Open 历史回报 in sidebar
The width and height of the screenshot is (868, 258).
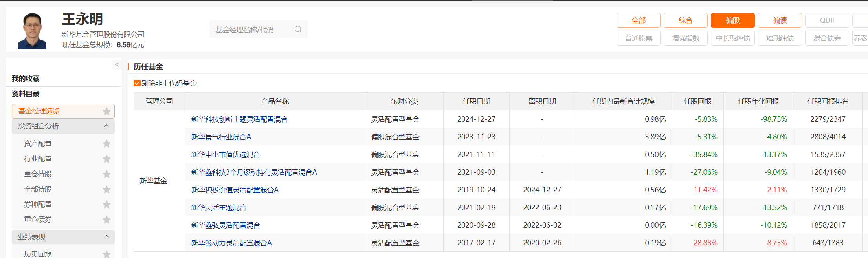tap(38, 254)
